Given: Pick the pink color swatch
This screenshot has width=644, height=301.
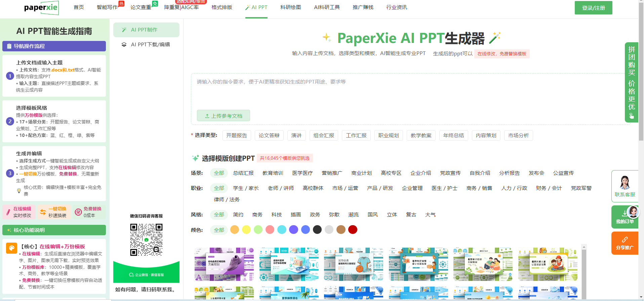Looking at the screenshot, I should [270, 230].
